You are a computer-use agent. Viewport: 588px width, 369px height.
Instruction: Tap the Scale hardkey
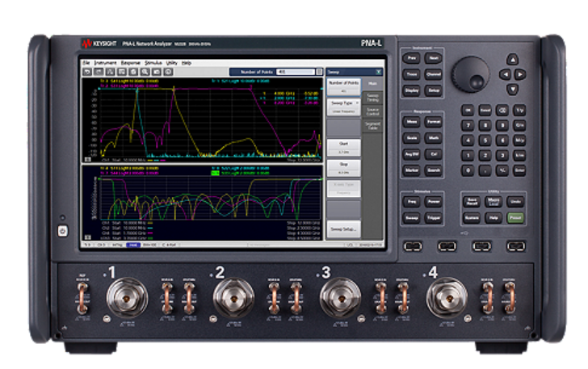click(411, 137)
